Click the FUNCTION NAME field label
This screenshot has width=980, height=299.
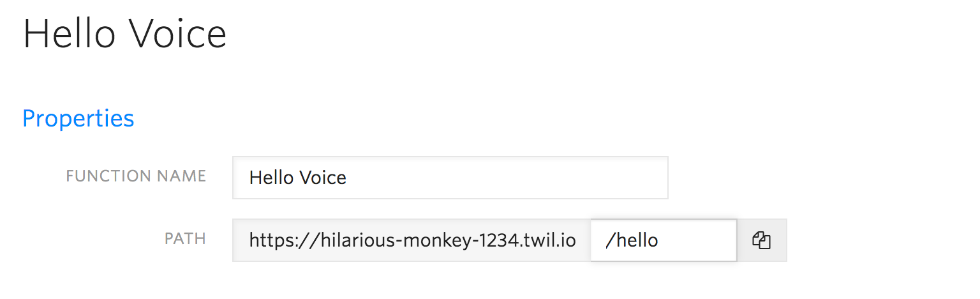coord(136,176)
